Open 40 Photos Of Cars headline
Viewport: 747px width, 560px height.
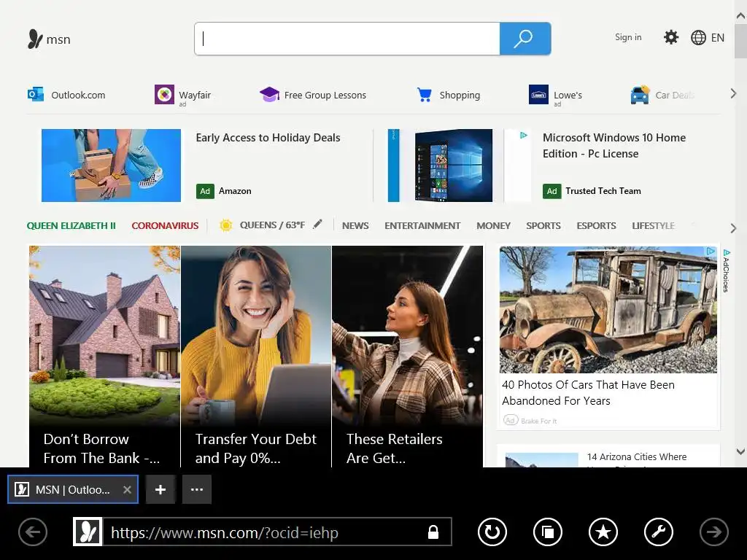588,392
